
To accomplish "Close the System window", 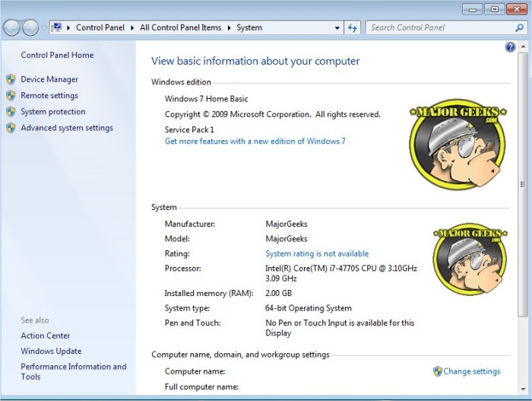I will click(x=516, y=9).
